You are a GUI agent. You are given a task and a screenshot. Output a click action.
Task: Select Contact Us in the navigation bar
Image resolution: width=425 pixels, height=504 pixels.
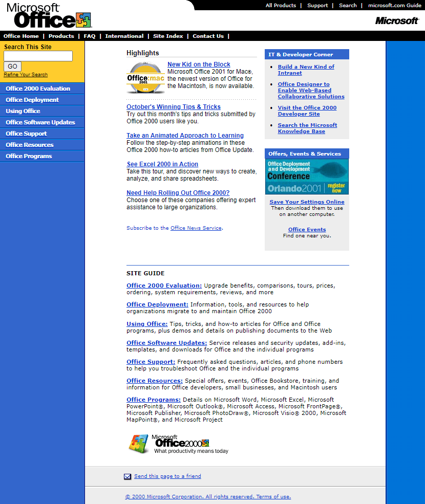tap(208, 36)
